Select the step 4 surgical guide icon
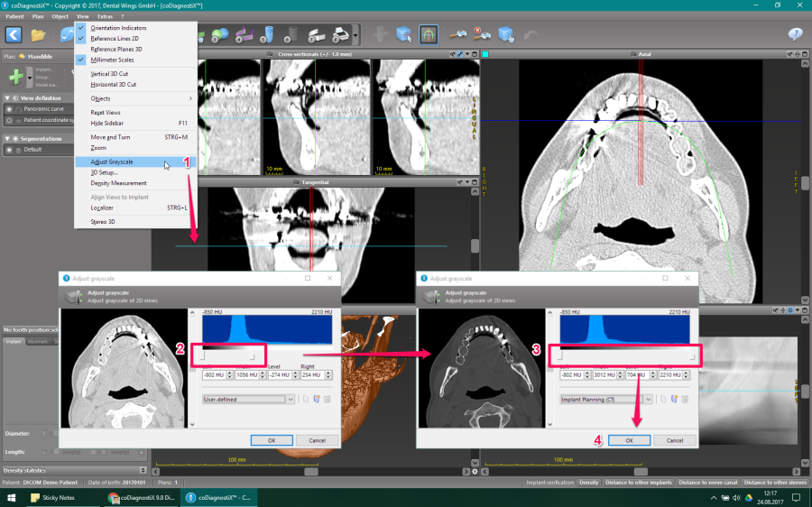This screenshot has height=507, width=812. 244,35
